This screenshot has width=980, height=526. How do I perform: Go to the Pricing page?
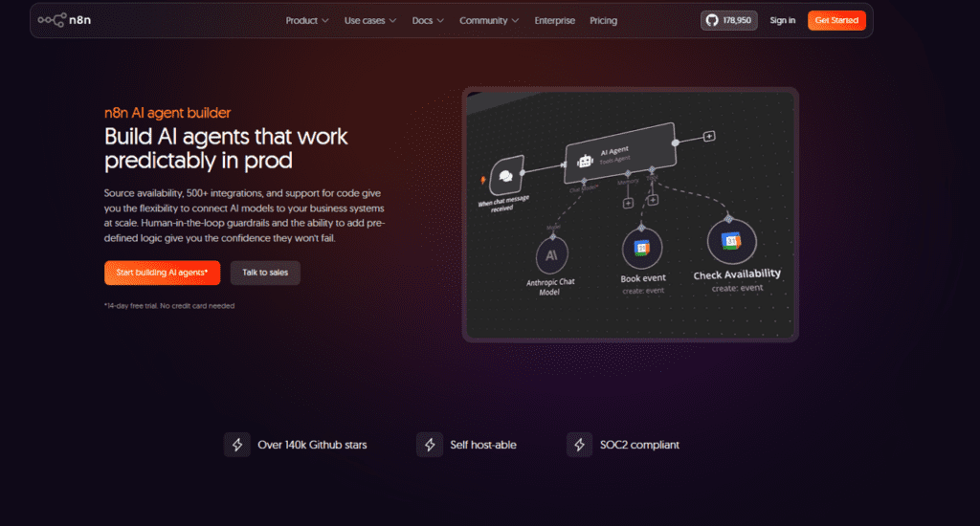(603, 21)
